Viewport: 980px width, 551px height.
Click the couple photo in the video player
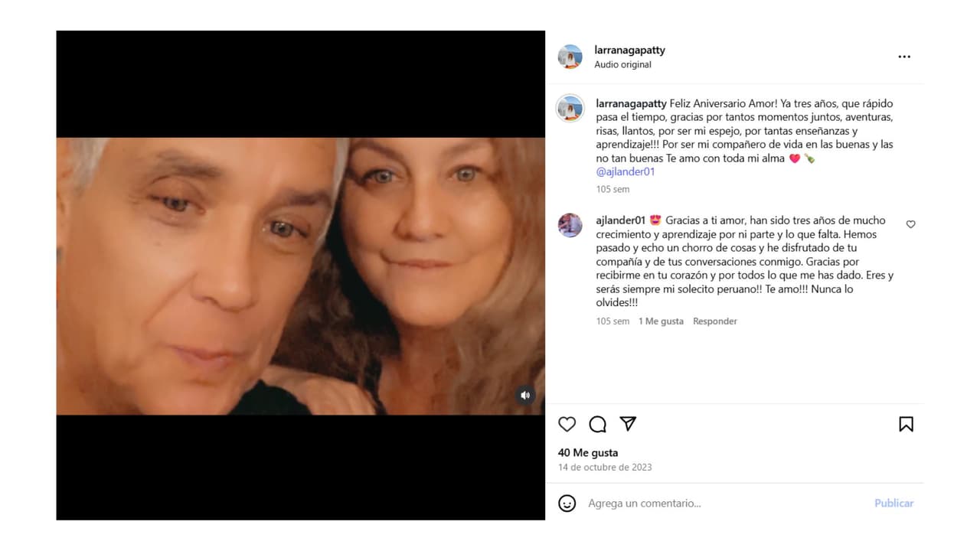300,275
